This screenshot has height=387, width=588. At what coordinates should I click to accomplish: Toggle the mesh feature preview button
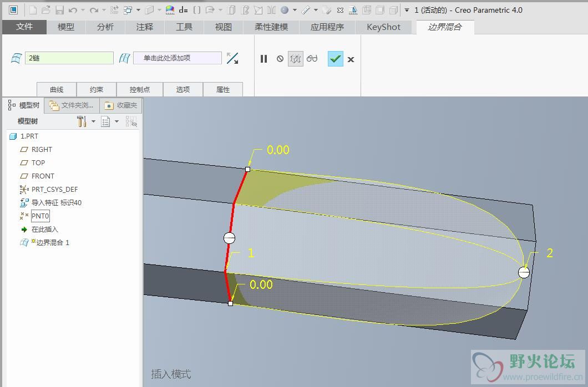coord(296,59)
